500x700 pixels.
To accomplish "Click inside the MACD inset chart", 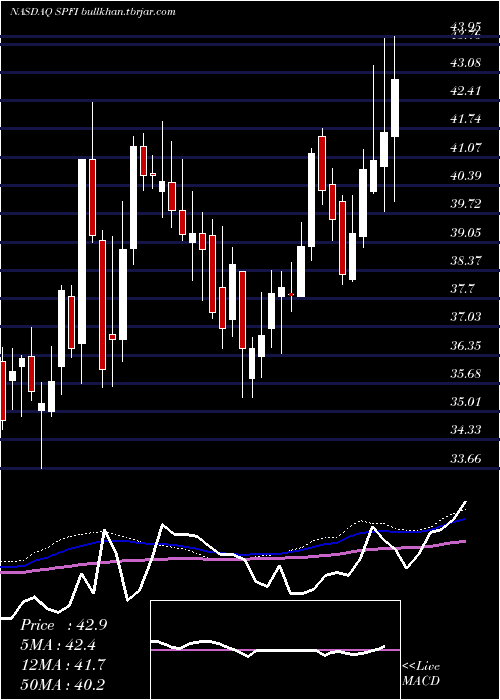I will 275,650.
